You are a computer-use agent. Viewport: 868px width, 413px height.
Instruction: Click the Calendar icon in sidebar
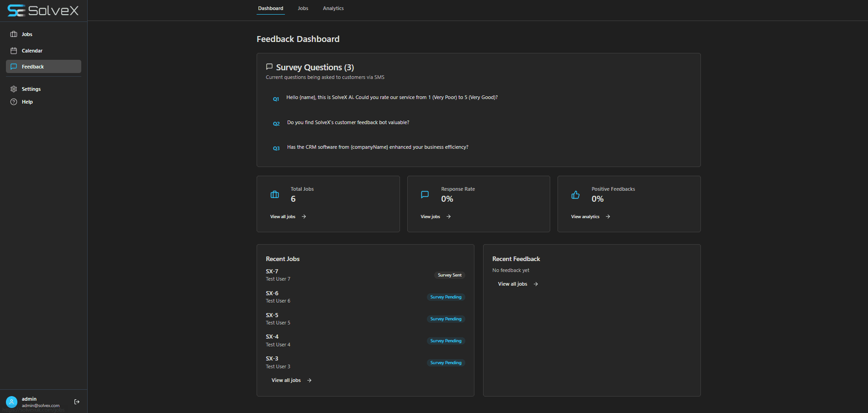pyautogui.click(x=14, y=51)
